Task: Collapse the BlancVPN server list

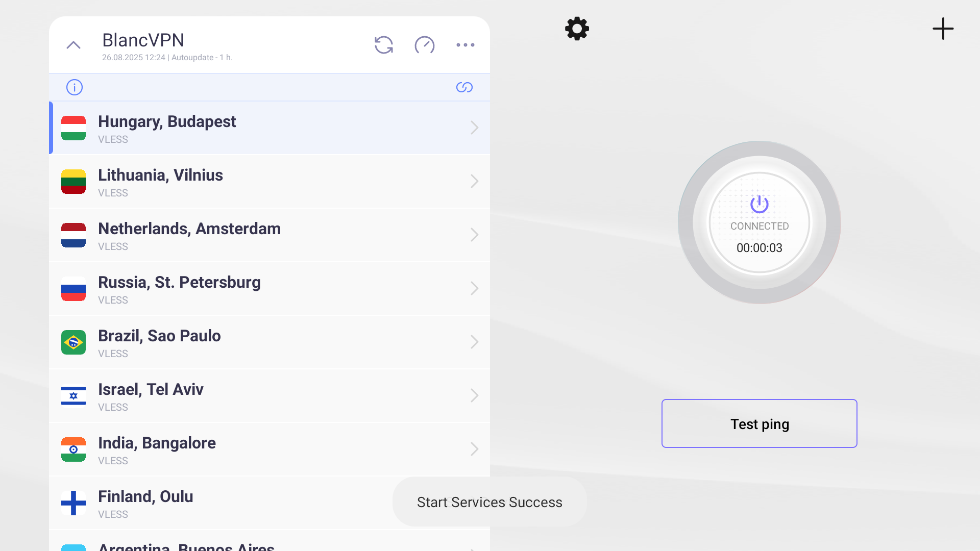Action: tap(73, 45)
